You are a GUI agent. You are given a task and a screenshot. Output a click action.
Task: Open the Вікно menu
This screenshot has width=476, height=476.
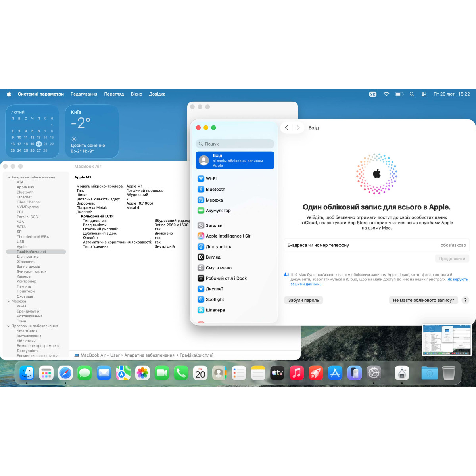[136, 94]
